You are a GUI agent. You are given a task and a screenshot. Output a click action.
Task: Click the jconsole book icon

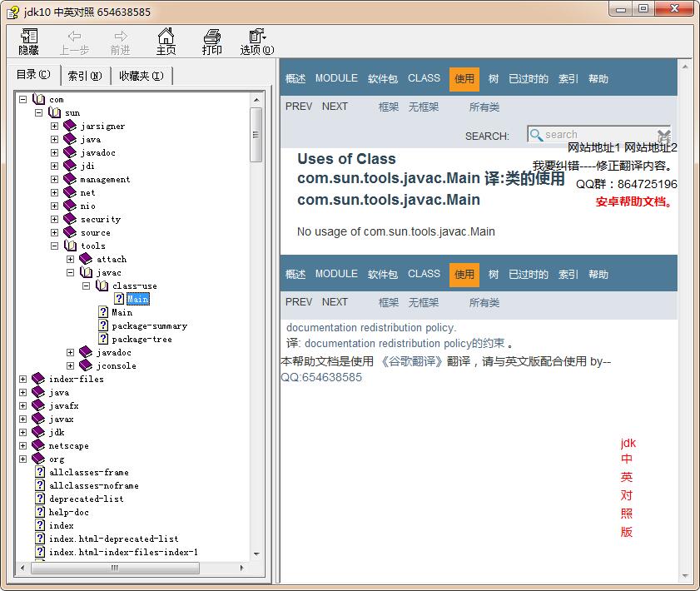tap(86, 365)
